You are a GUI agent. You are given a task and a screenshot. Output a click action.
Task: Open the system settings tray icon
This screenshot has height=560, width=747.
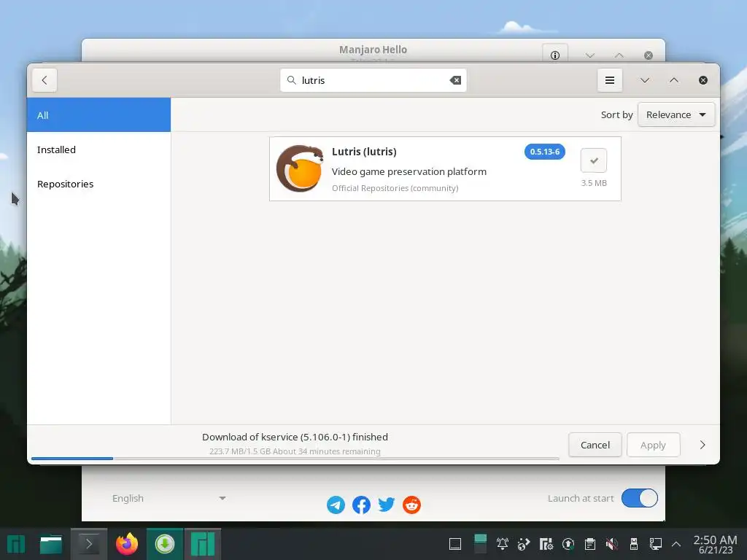tap(546, 544)
